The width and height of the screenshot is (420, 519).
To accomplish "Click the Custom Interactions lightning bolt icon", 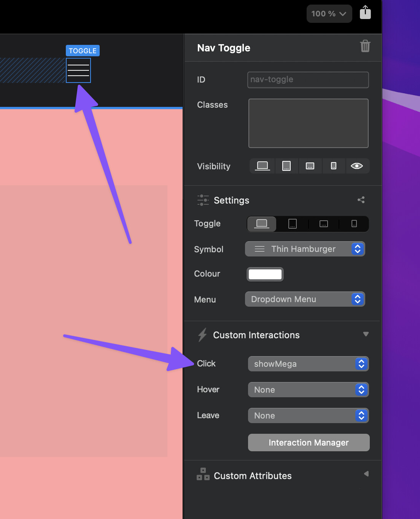I will pyautogui.click(x=202, y=335).
